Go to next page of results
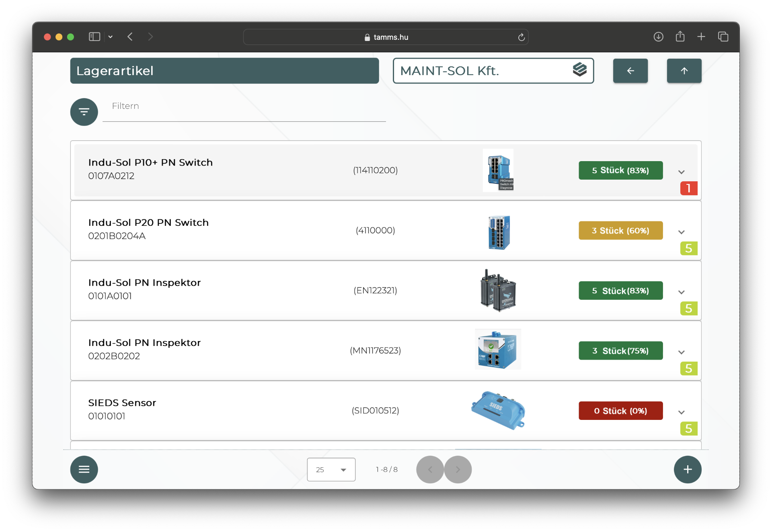Image resolution: width=772 pixels, height=532 pixels. [458, 469]
